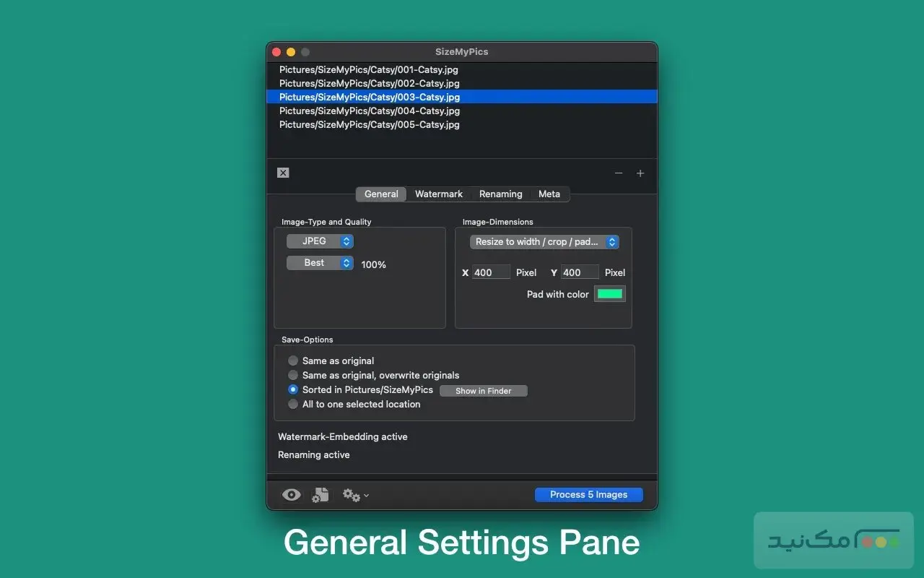Viewport: 924px width, 578px height.
Task: Click the green pad color swatch
Action: click(x=609, y=294)
